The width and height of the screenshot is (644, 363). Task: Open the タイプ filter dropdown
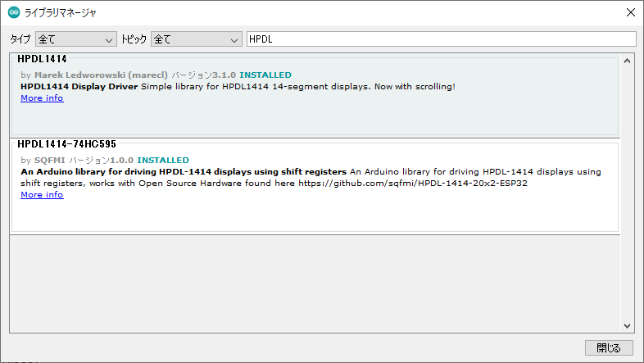[x=75, y=39]
